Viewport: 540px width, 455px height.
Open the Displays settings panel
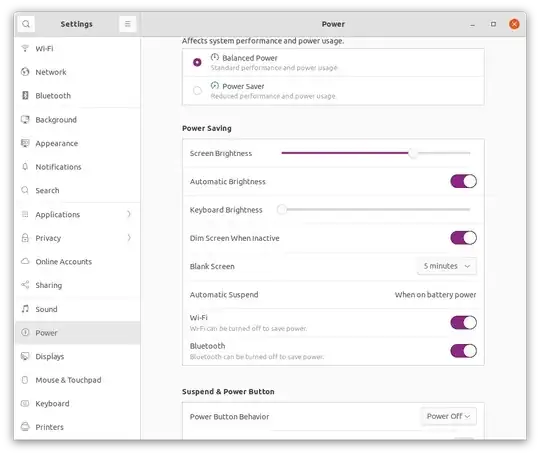click(x=78, y=356)
